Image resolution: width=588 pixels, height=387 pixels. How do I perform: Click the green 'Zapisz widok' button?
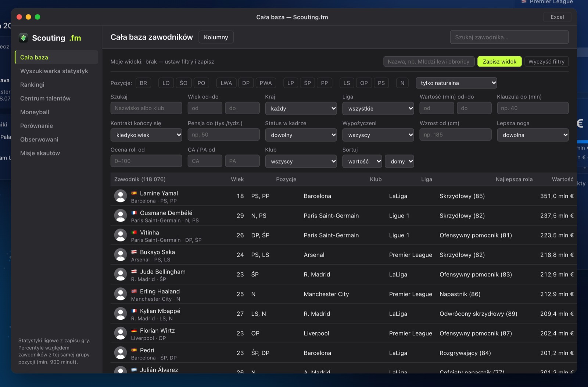499,61
